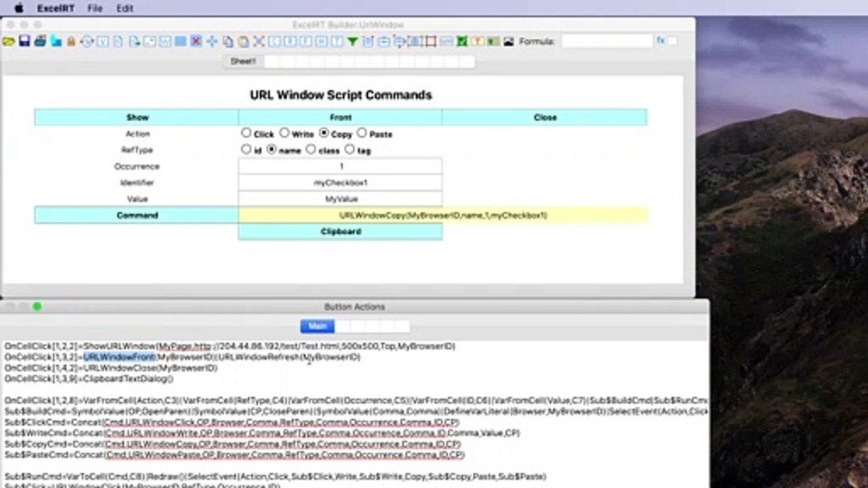Click the Close button cell
The height and width of the screenshot is (488, 868).
pyautogui.click(x=545, y=117)
